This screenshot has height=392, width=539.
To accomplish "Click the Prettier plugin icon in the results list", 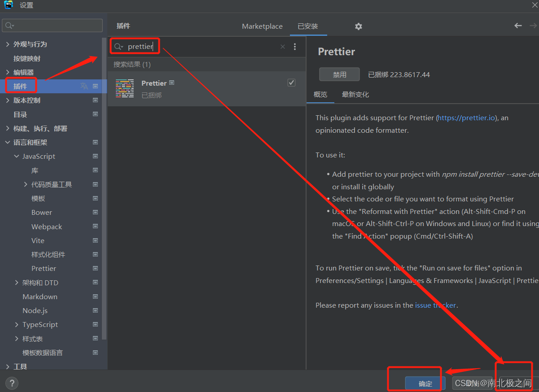I will pos(124,88).
